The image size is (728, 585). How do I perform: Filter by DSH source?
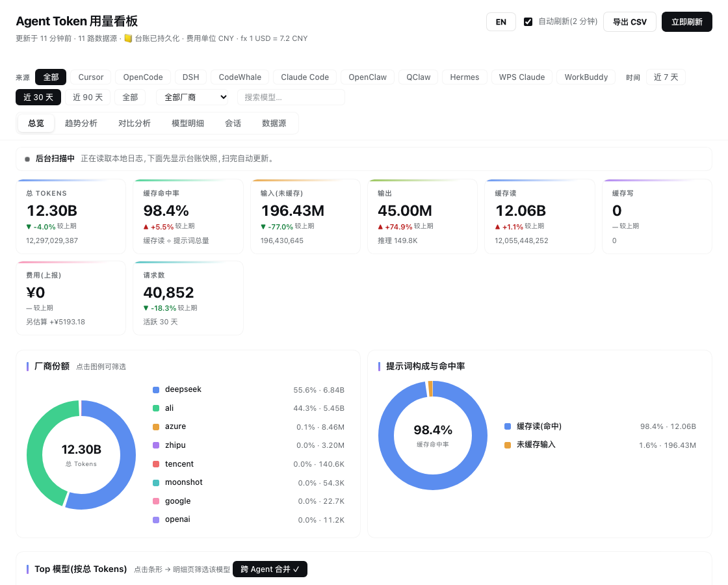click(191, 77)
